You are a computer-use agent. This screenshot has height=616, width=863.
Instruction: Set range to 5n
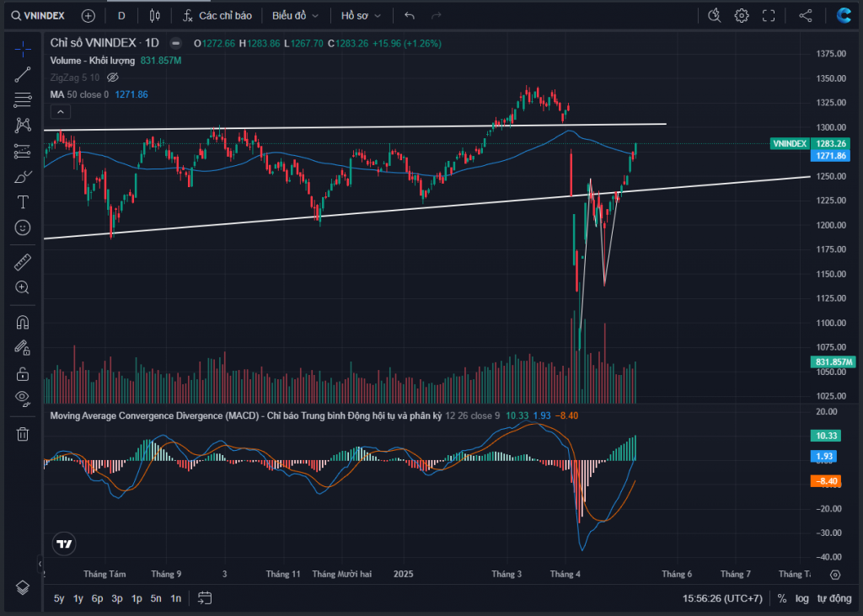[x=156, y=598]
